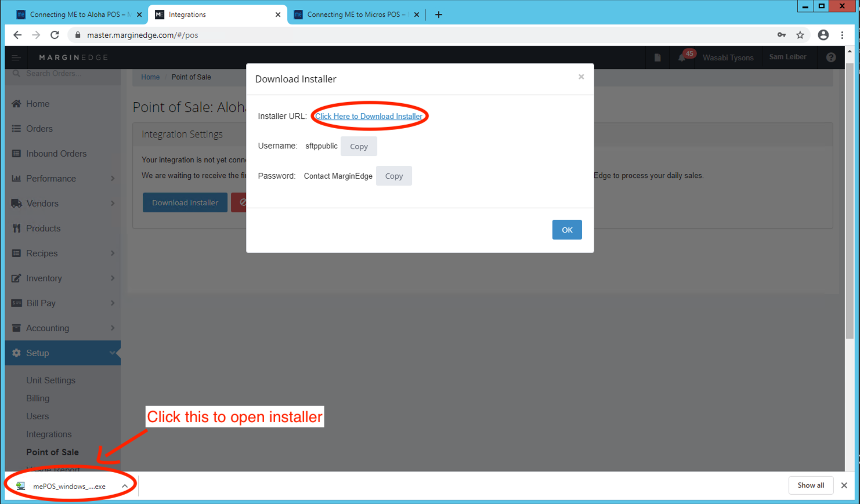Screen dimensions: 860x504
Task: Open Billing under Setup
Action: click(38, 398)
